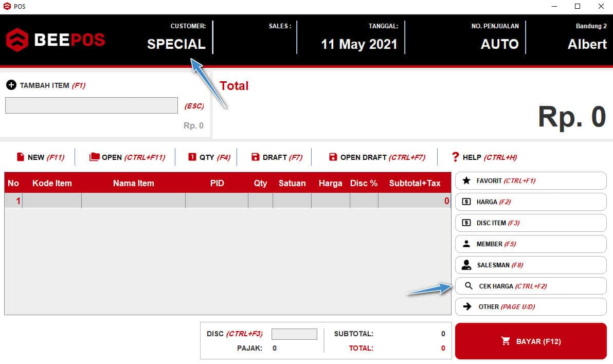Click the Subtotal+Tax column header
The width and height of the screenshot is (613, 364).
coord(415,183)
